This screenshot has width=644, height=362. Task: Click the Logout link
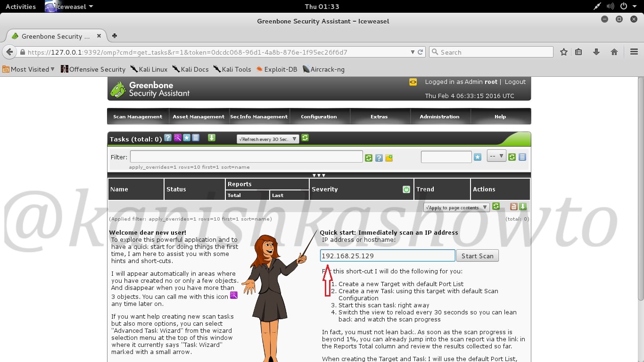[x=515, y=82]
